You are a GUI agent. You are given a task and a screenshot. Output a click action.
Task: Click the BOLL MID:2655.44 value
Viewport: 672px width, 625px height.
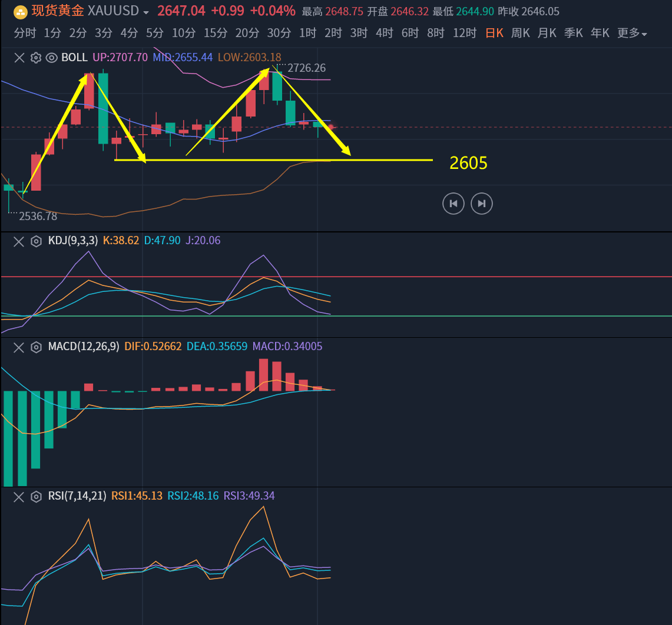coord(183,58)
